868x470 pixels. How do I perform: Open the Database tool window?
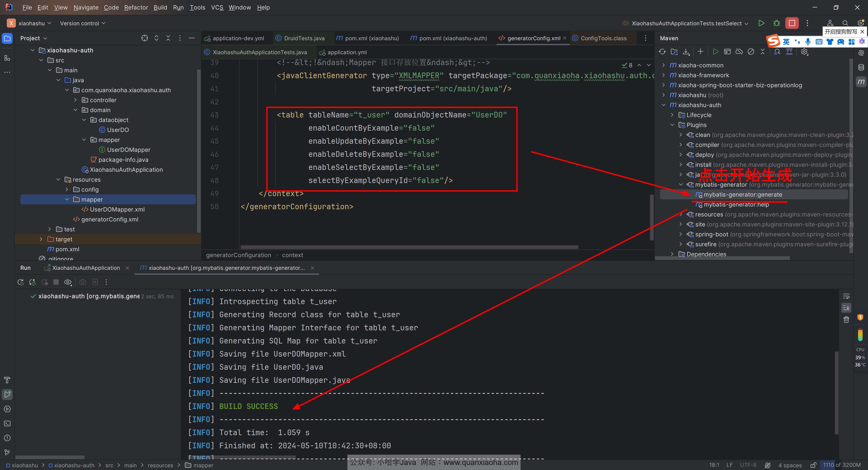[x=861, y=67]
